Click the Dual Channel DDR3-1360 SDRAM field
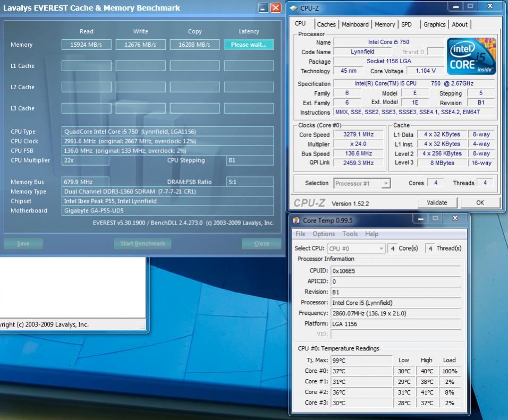Viewport: 508px width, 420px height. click(x=167, y=191)
